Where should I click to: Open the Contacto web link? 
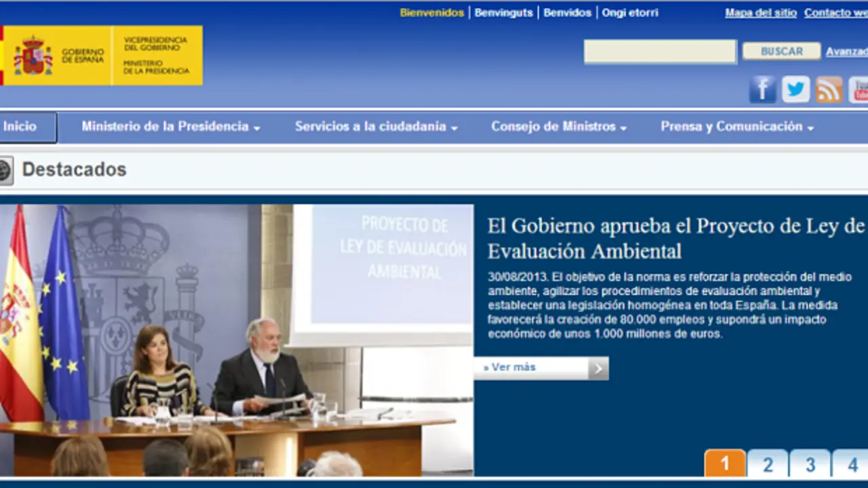836,13
